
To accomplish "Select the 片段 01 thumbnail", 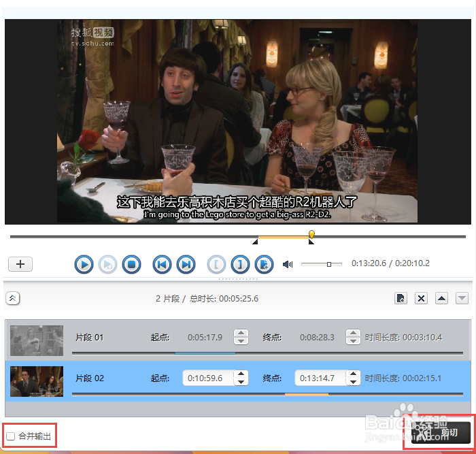I will pos(37,340).
